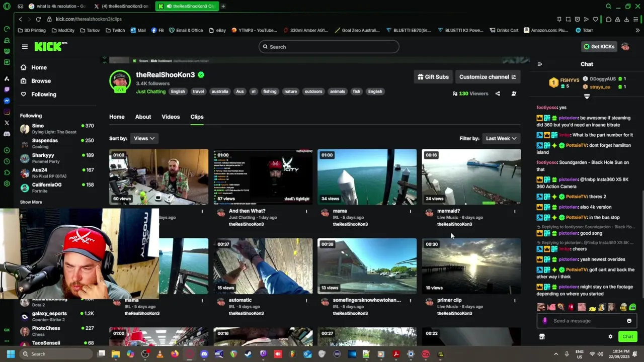The height and width of the screenshot is (362, 644).
Task: Click the Windows Start button
Action: [11, 354]
